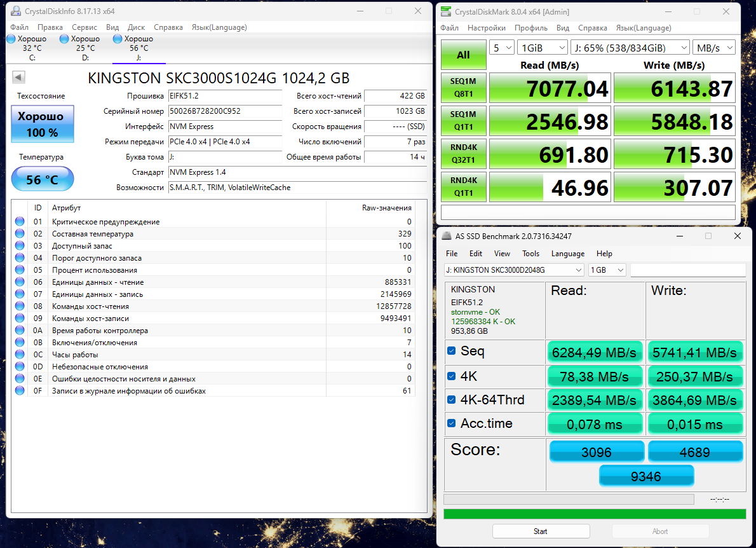This screenshot has height=548, width=756.
Task: Click the Start button in AS SSD
Action: coord(541,531)
